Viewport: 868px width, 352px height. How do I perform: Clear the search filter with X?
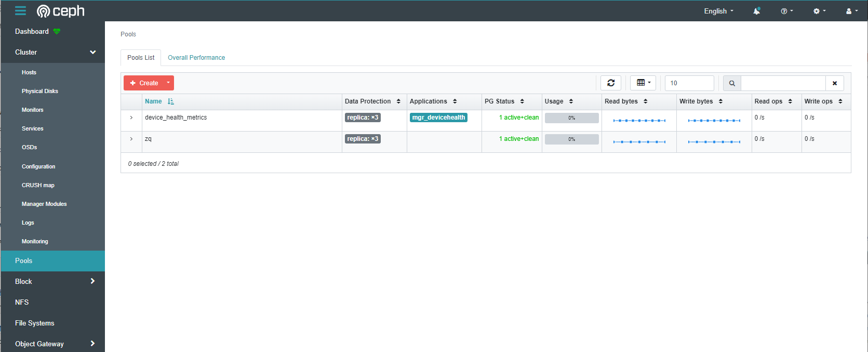click(x=835, y=83)
